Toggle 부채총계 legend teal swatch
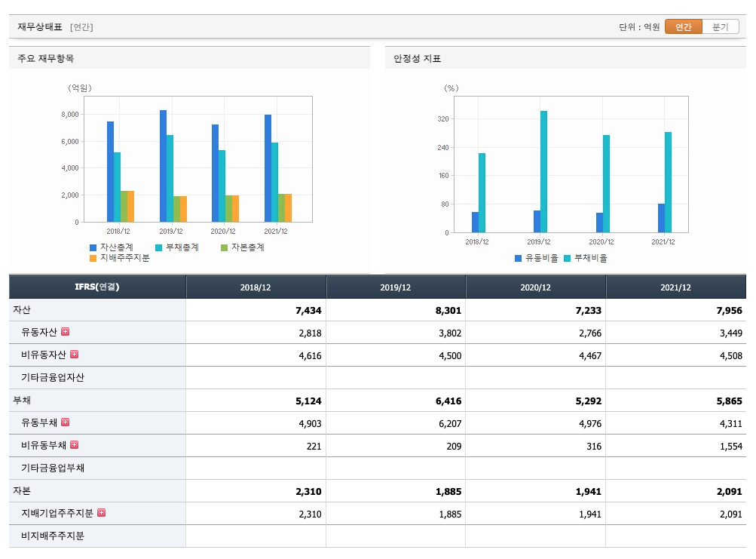756x559 pixels. [158, 247]
